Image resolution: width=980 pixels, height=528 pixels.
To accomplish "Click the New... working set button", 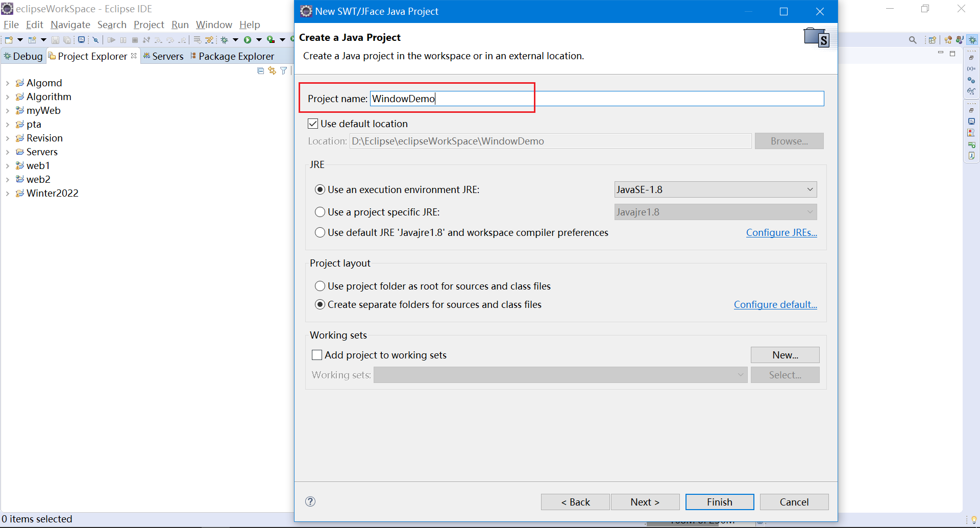I will (x=785, y=355).
